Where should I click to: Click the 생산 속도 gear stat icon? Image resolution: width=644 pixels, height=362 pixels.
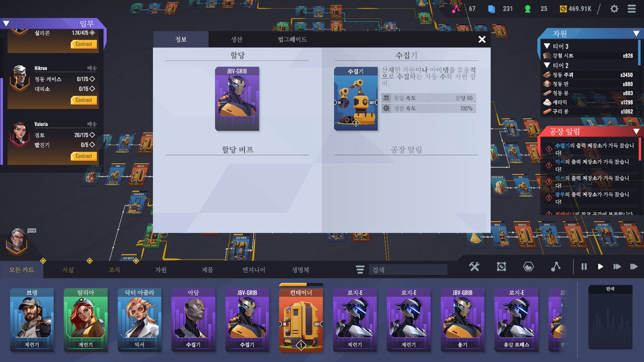[x=386, y=108]
